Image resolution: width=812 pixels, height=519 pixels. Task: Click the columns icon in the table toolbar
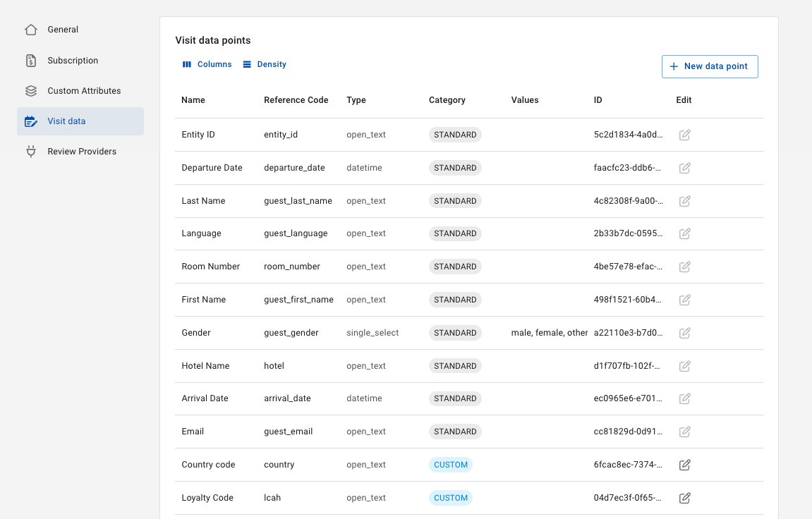(x=187, y=64)
